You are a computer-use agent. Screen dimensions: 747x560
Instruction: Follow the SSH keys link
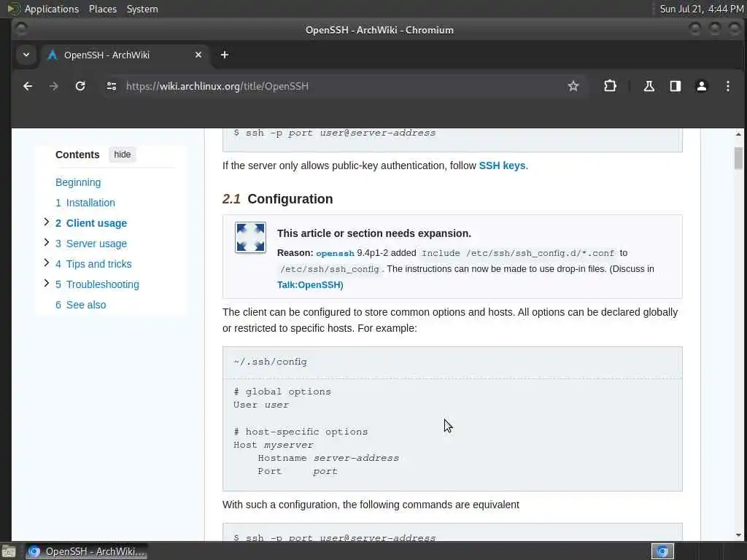tap(502, 166)
